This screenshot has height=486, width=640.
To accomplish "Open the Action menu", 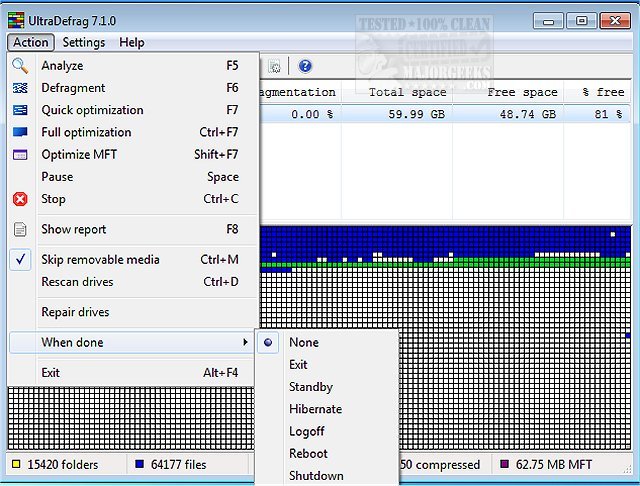I will click(x=31, y=42).
